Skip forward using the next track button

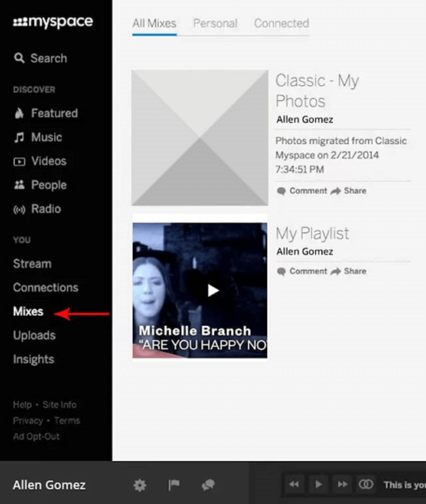342,484
